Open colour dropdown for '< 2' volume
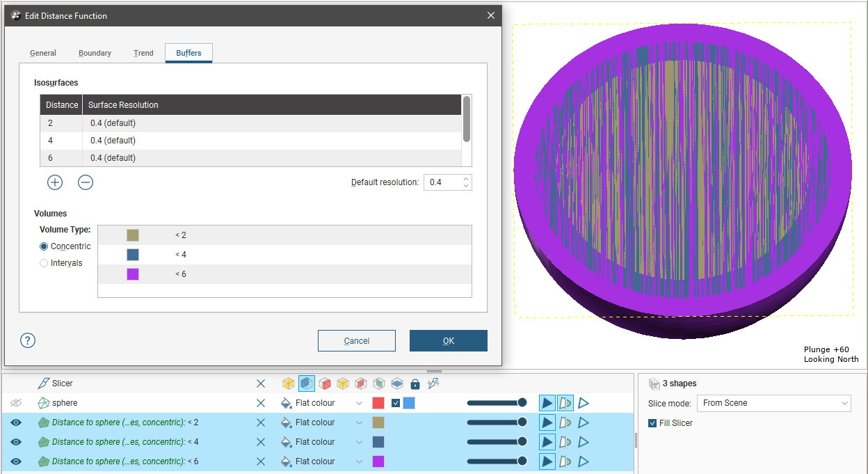Viewport: 868px width, 474px height. click(x=359, y=422)
